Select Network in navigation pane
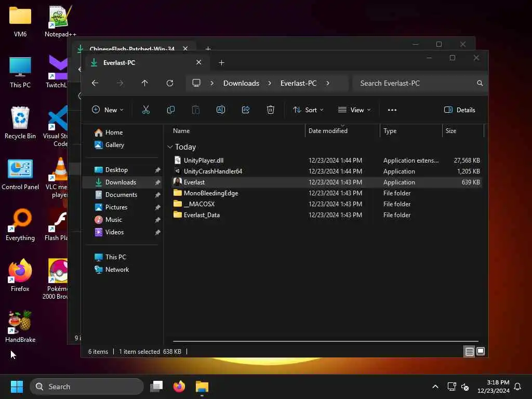 (117, 270)
